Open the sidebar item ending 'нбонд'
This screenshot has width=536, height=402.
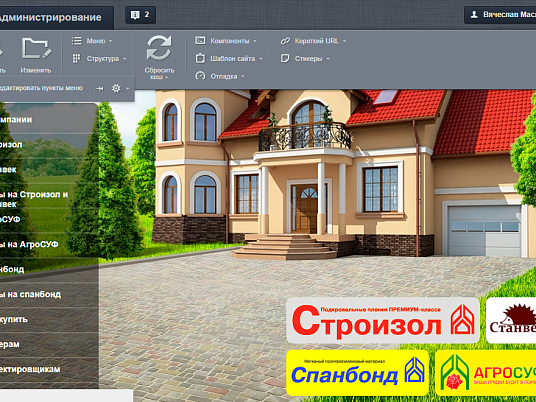[49, 269]
